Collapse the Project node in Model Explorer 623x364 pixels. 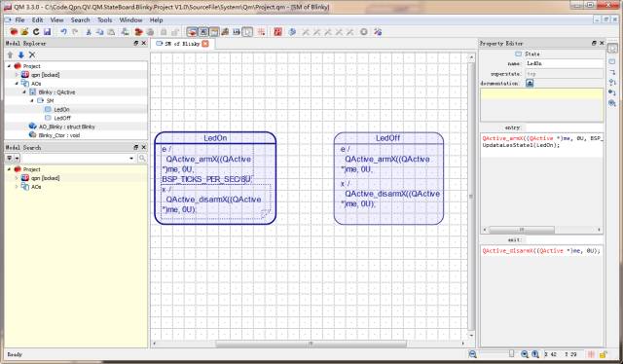click(9, 66)
